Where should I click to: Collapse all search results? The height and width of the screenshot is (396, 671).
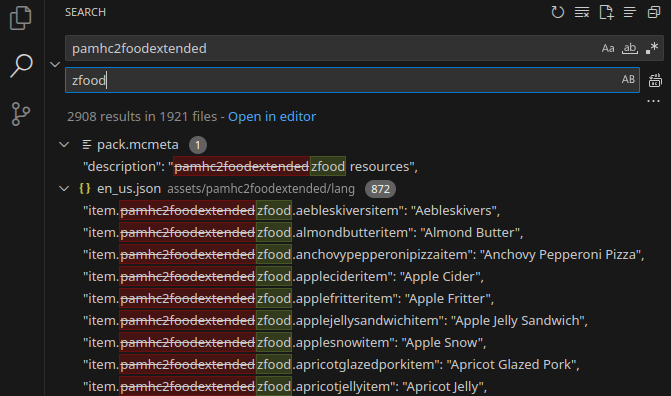pos(654,12)
